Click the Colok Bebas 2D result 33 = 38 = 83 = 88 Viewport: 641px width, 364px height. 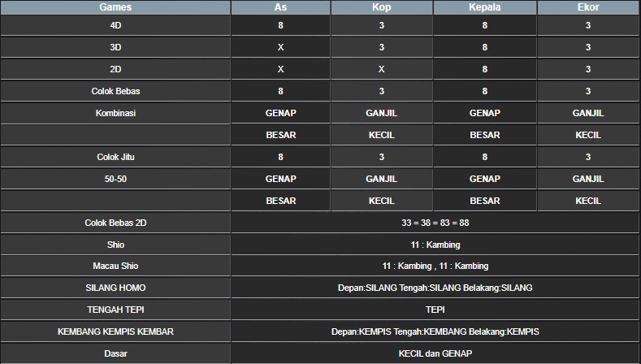pos(435,223)
